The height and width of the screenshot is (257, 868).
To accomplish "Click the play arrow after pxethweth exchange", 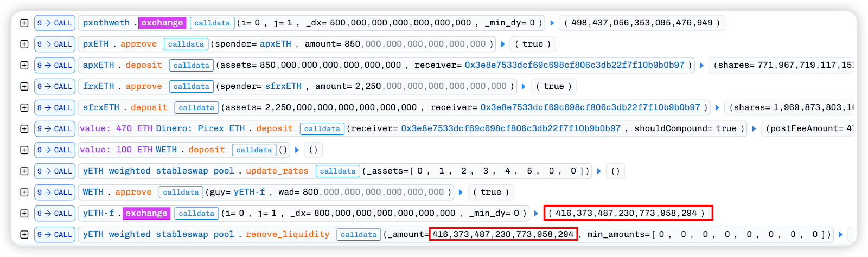I will pos(552,23).
